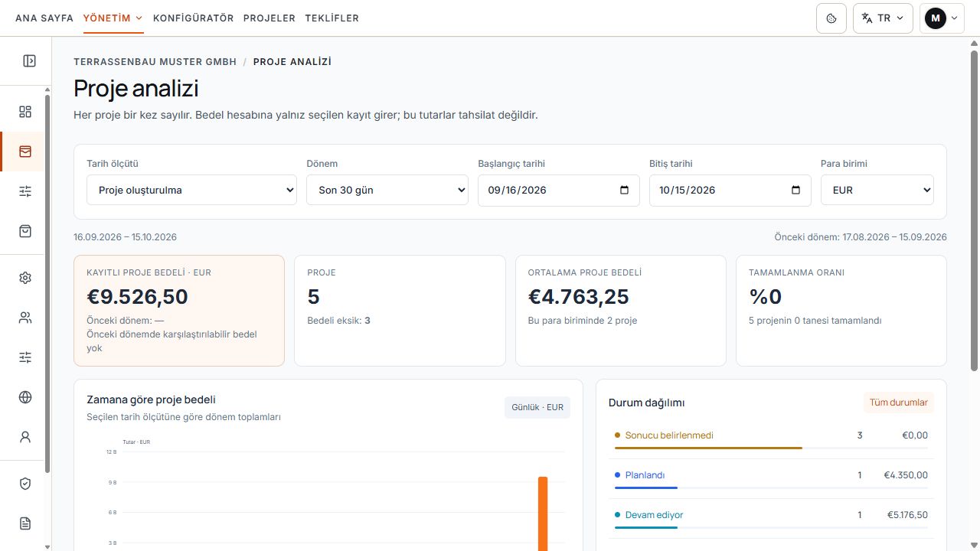Viewport: 980px width, 551px height.
Task: Open the Para birimi dropdown set to EUR
Action: [877, 191]
